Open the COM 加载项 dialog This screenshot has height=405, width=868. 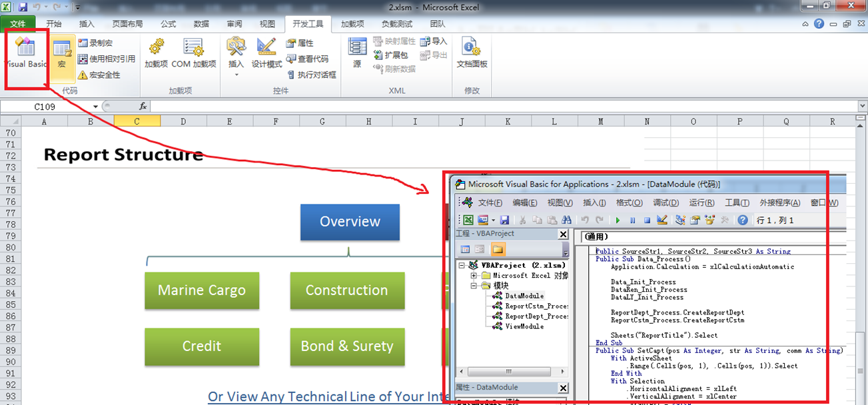[194, 53]
